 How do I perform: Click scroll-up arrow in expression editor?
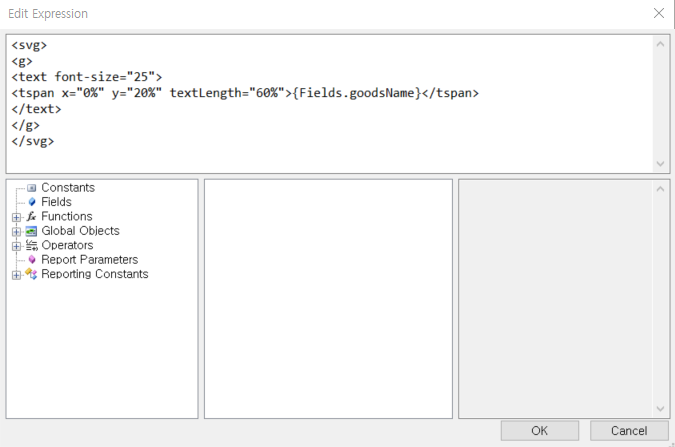click(x=660, y=44)
